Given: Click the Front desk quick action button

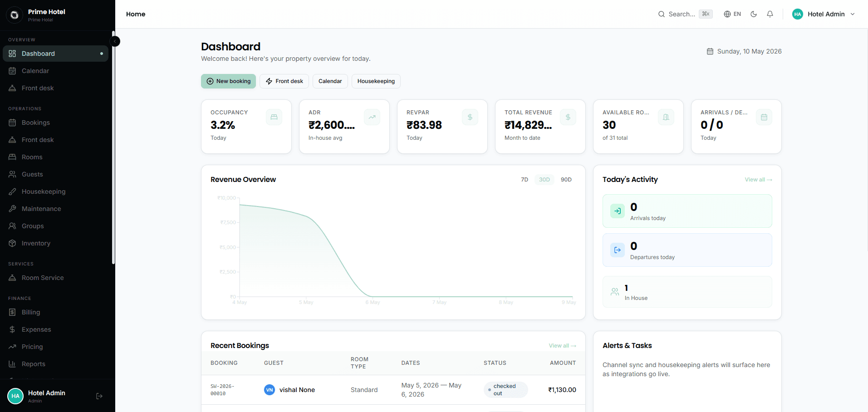Looking at the screenshot, I should 284,81.
